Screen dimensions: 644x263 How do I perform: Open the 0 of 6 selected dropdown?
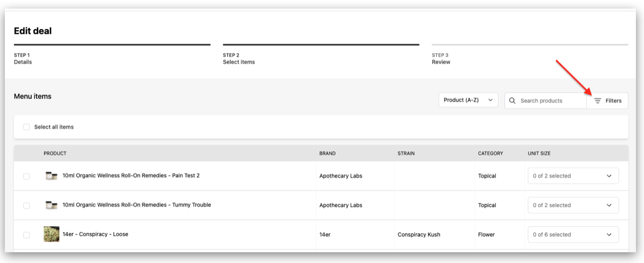click(573, 234)
